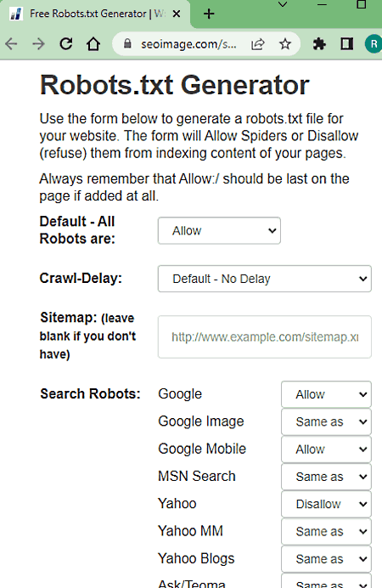Click the browser back arrow
The image size is (382, 588).
click(x=11, y=44)
